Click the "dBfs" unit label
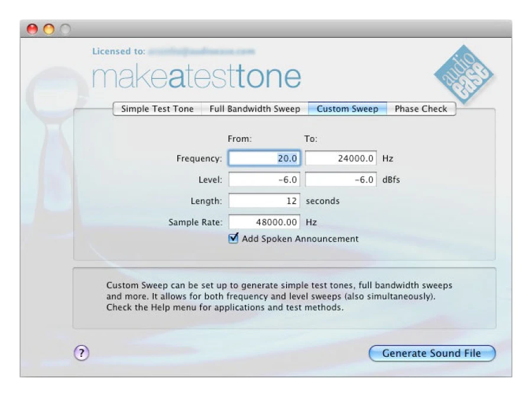This screenshot has width=532, height=397. click(391, 180)
